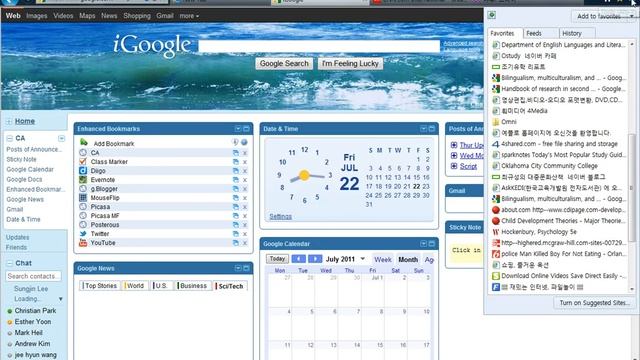Open the CA tab options dropdown
This screenshot has height=360, width=640.
click(61, 138)
